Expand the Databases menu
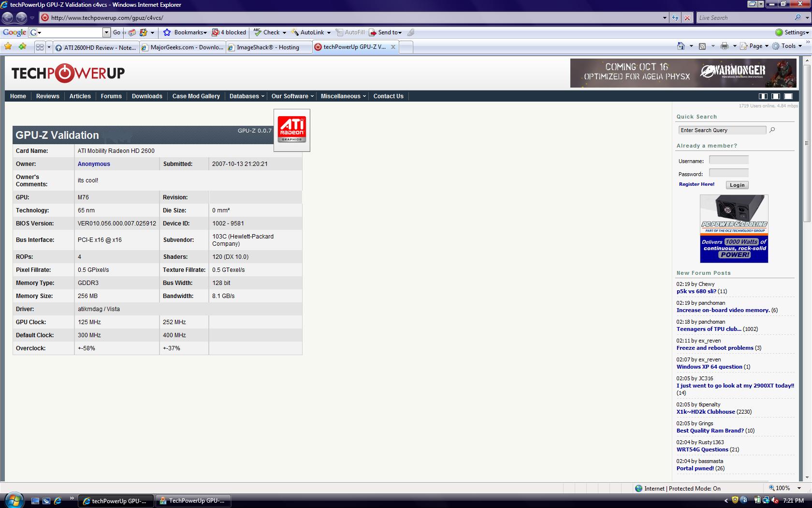The width and height of the screenshot is (812, 508). point(247,96)
